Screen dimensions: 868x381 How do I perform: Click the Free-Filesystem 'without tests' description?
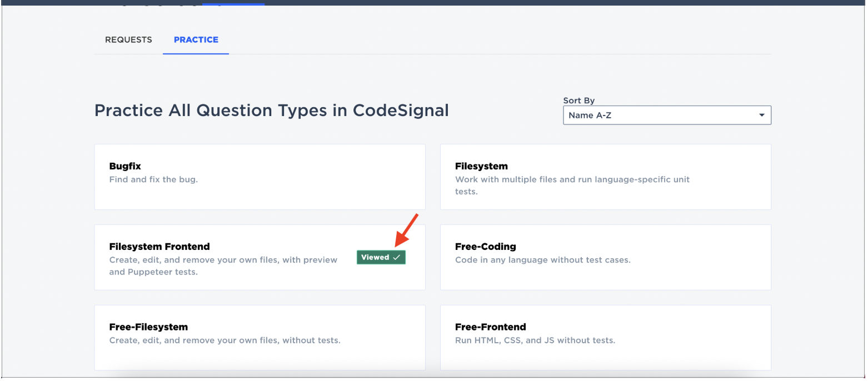click(225, 340)
